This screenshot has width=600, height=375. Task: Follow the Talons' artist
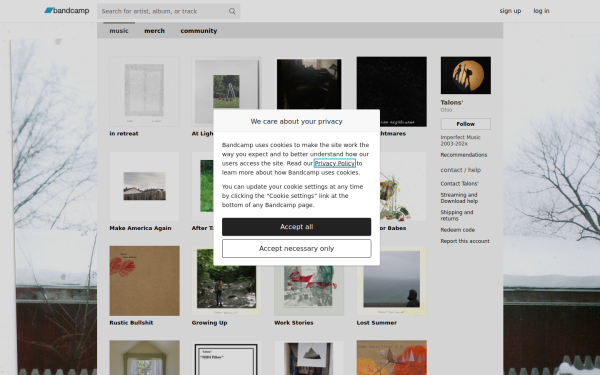pos(465,124)
